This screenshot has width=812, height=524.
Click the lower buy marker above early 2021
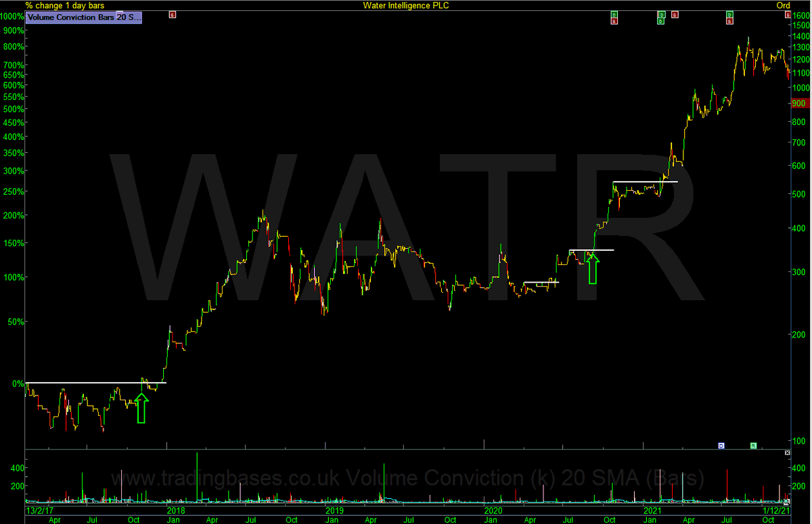660,21
